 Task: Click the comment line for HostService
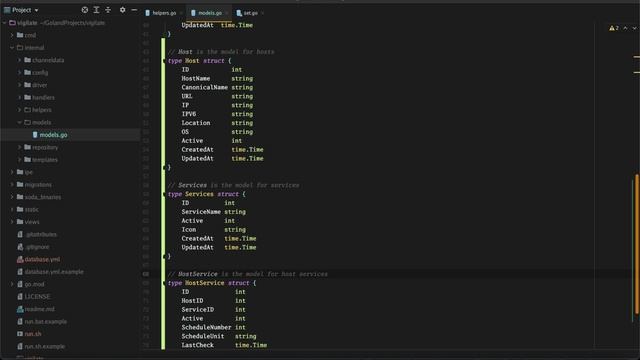coord(248,274)
